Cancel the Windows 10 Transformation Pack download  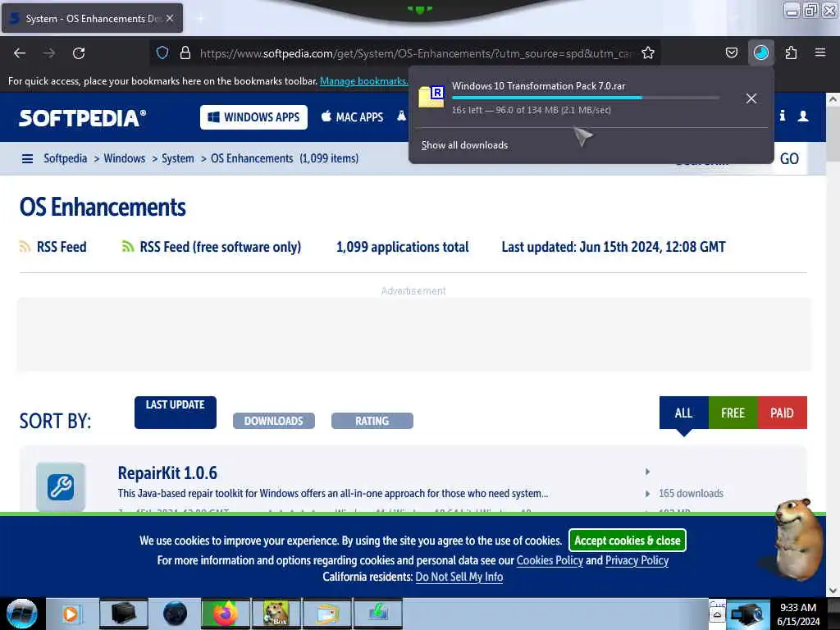click(751, 98)
